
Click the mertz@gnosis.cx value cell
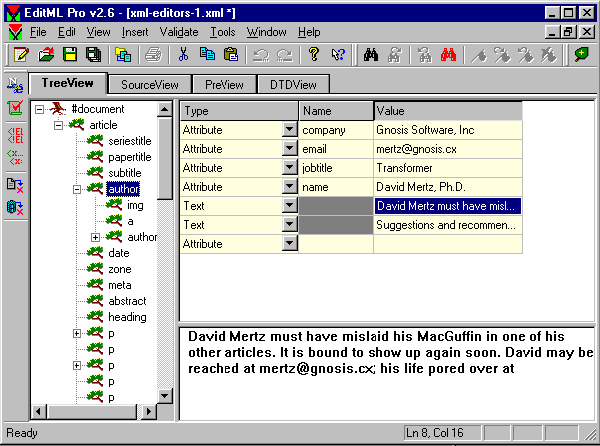(x=448, y=149)
